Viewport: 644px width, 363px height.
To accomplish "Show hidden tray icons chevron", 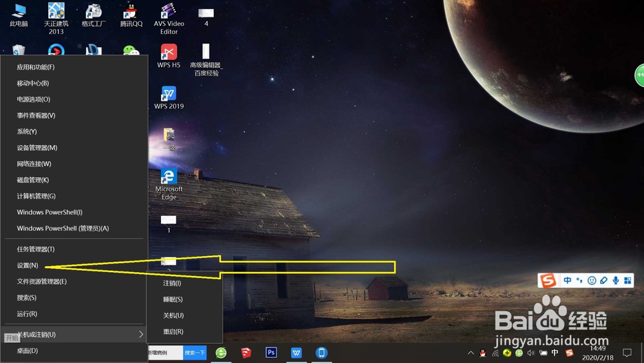I will (471, 353).
